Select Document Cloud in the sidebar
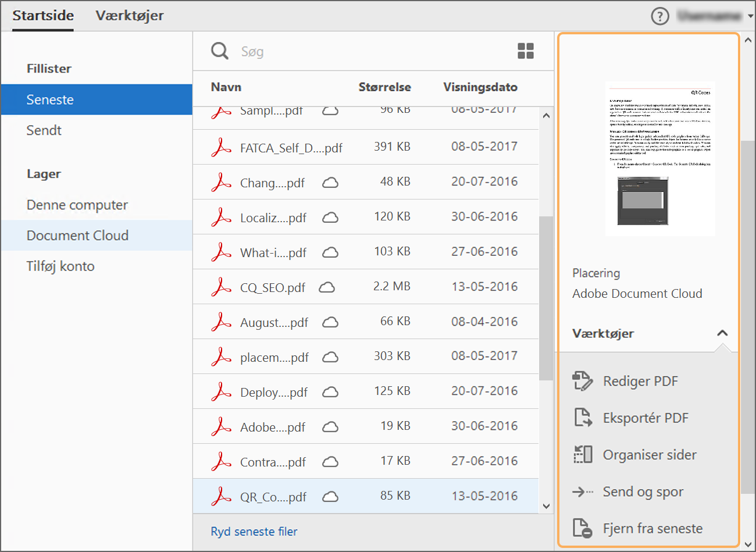The image size is (756, 552). pos(77,236)
